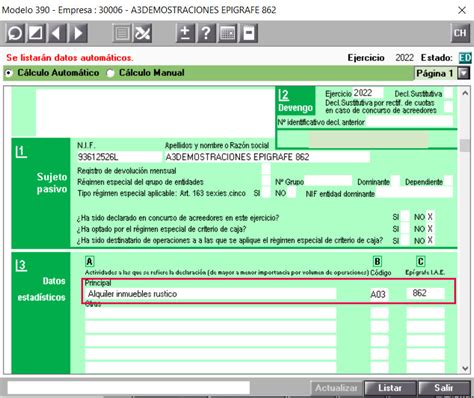Click the Listar button
The image size is (474, 398).
click(390, 388)
